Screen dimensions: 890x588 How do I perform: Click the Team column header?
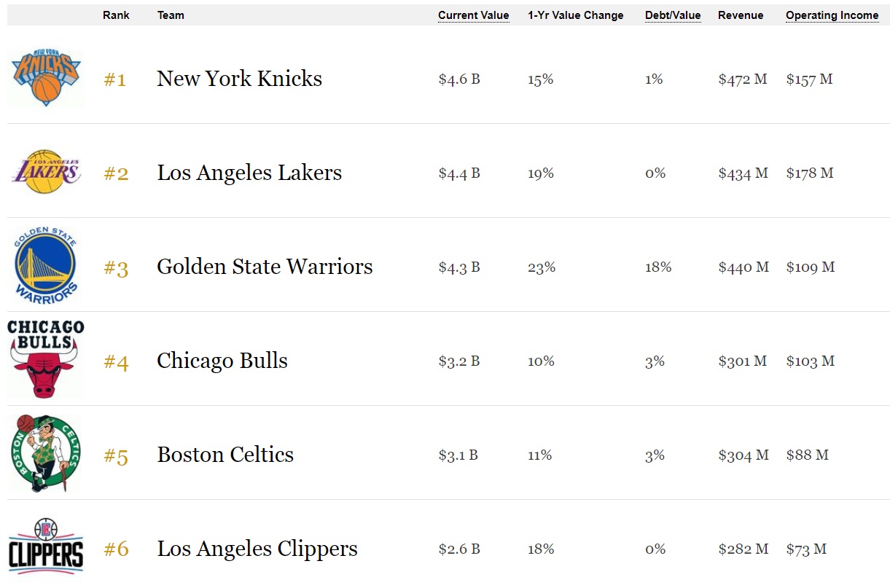171,15
